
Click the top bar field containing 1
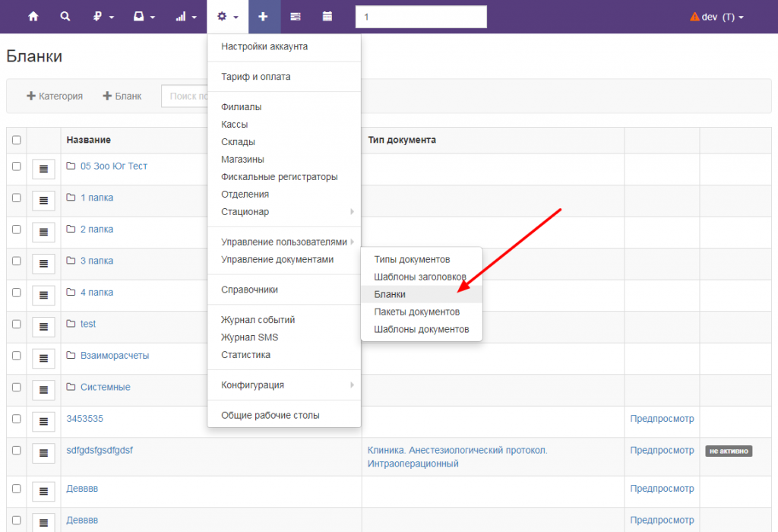(x=421, y=17)
